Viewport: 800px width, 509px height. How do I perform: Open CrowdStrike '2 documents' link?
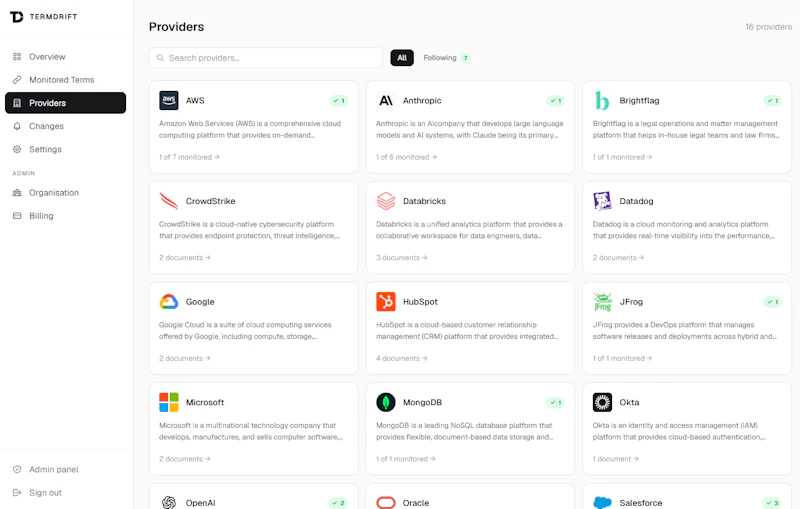(185, 258)
